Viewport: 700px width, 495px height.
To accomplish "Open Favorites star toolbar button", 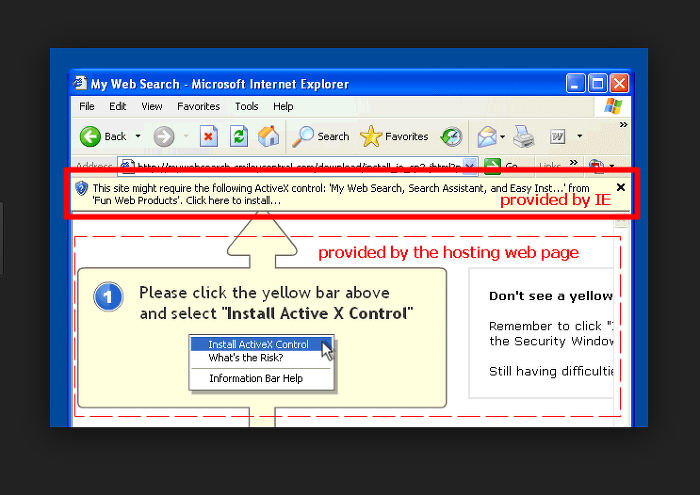I will tap(394, 136).
